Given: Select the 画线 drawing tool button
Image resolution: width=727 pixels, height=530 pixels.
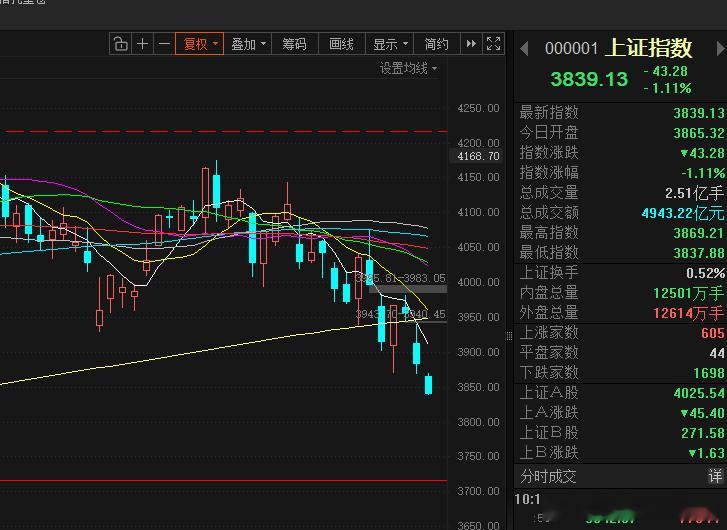Looking at the screenshot, I should coord(342,44).
